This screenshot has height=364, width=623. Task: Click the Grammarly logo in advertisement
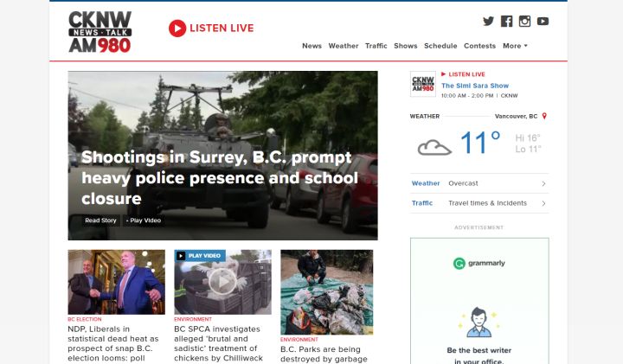pos(479,263)
